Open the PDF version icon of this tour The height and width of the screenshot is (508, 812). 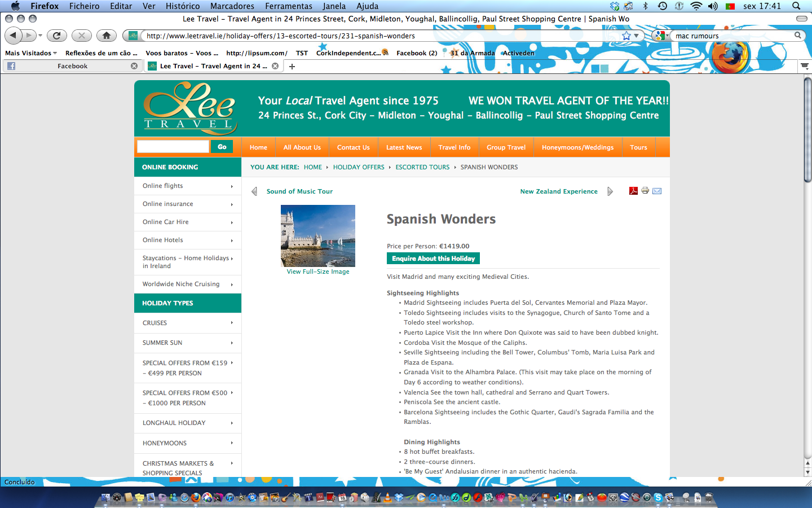[633, 191]
